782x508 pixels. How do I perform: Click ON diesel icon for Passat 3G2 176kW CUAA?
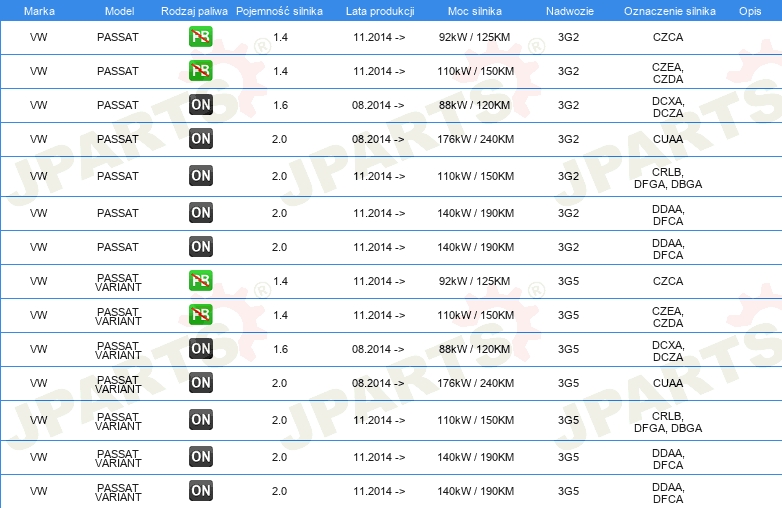pos(200,139)
